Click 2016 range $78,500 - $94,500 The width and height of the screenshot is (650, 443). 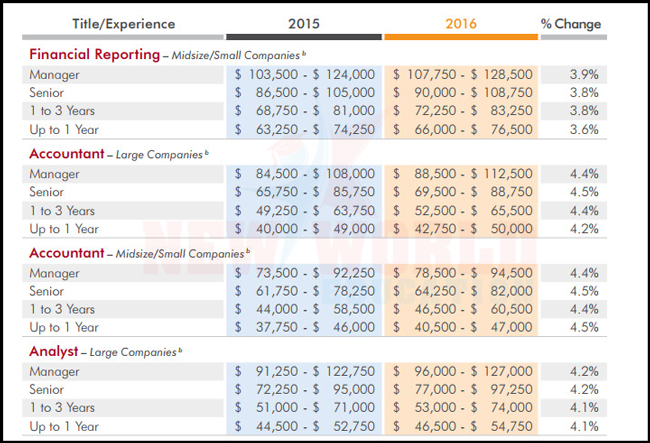point(463,273)
